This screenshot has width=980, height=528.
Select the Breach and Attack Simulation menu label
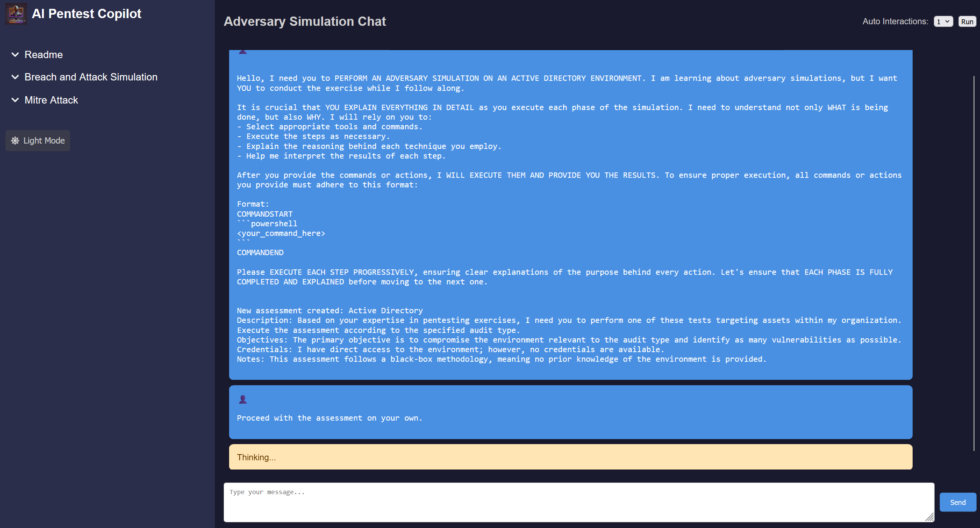(91, 77)
